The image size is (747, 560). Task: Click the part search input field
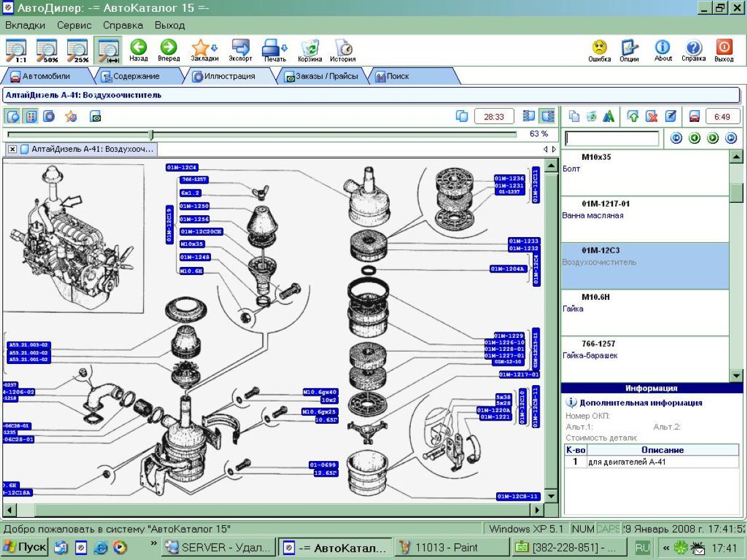(611, 138)
